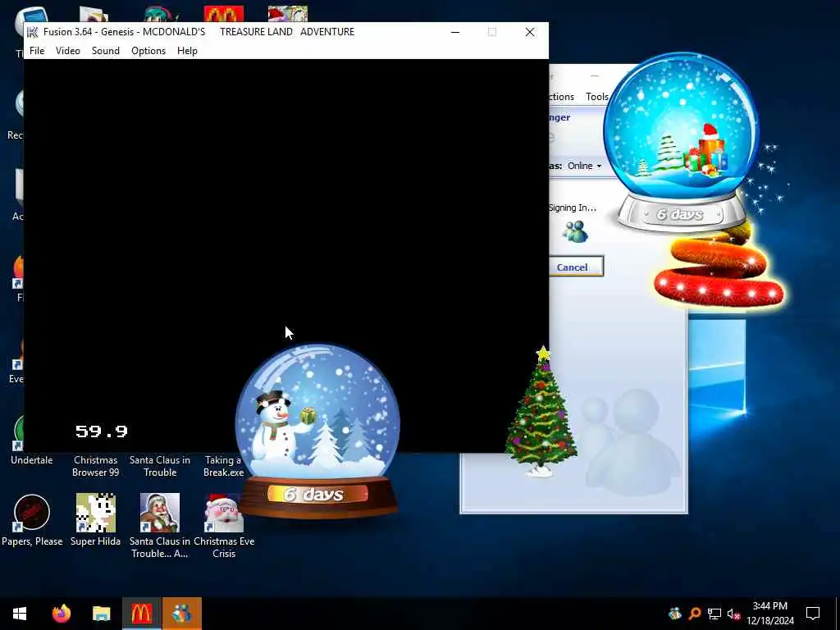Screen dimensions: 840x630
Task: Switch to Messenger taskbar button
Action: (x=182, y=614)
